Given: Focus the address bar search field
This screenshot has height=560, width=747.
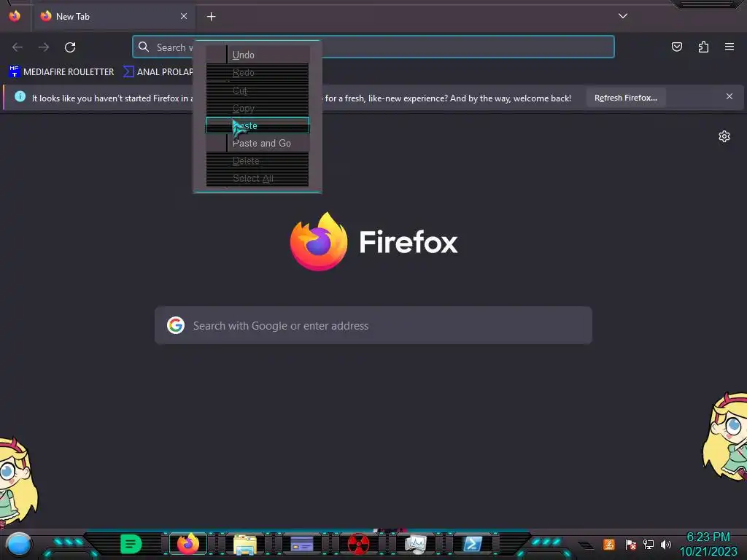Looking at the screenshot, I should [373, 47].
